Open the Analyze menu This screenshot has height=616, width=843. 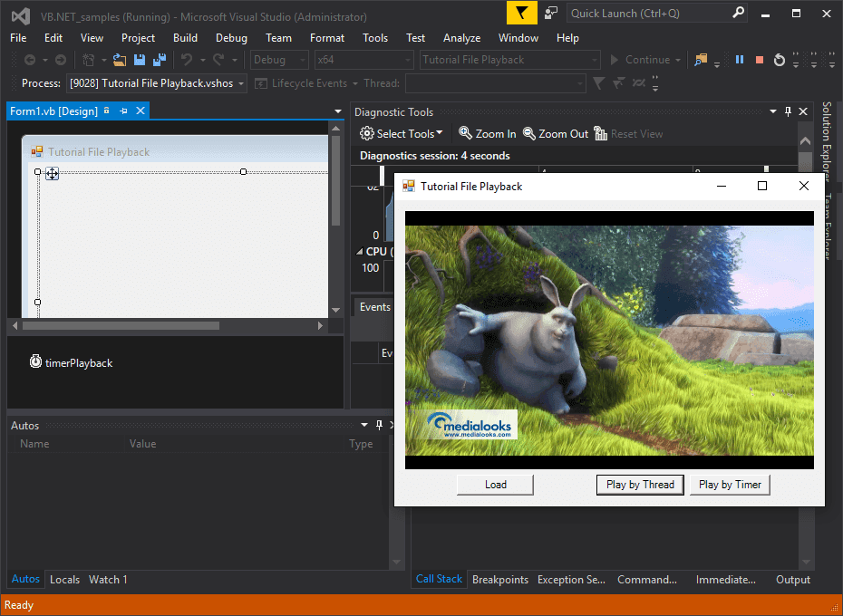point(461,38)
